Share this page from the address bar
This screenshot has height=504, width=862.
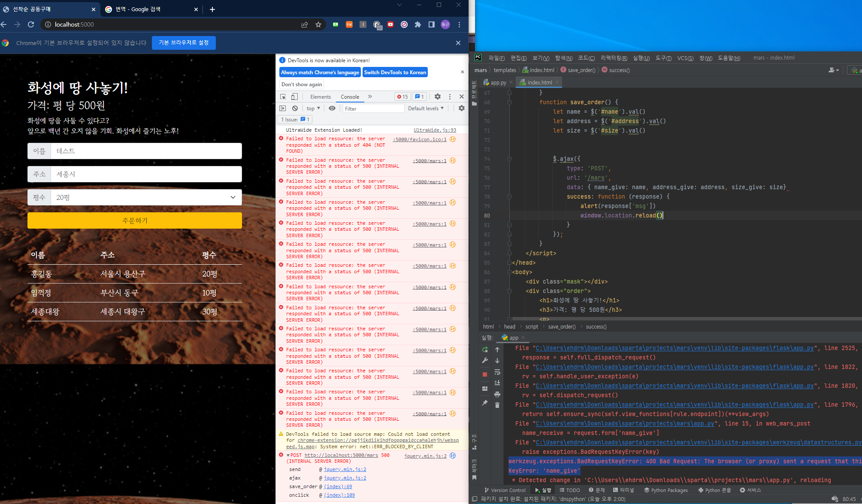point(305,24)
